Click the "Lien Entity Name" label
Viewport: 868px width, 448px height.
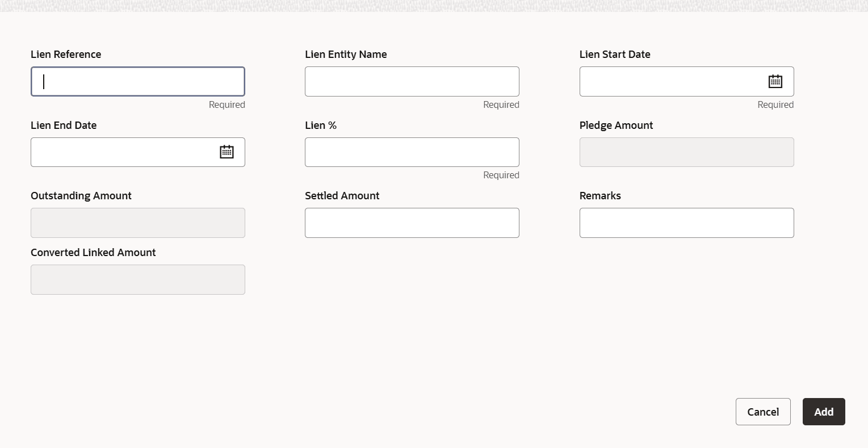click(346, 55)
